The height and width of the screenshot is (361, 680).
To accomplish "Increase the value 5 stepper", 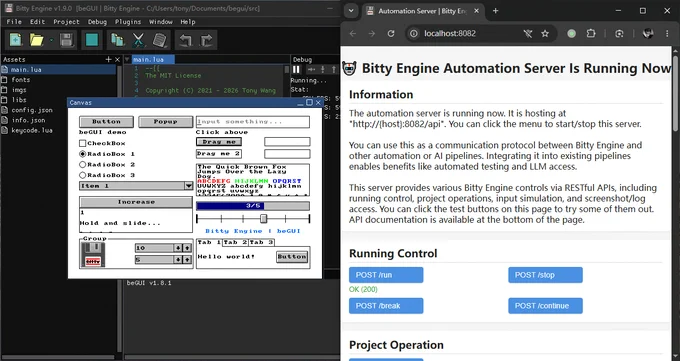I will (x=187, y=259).
